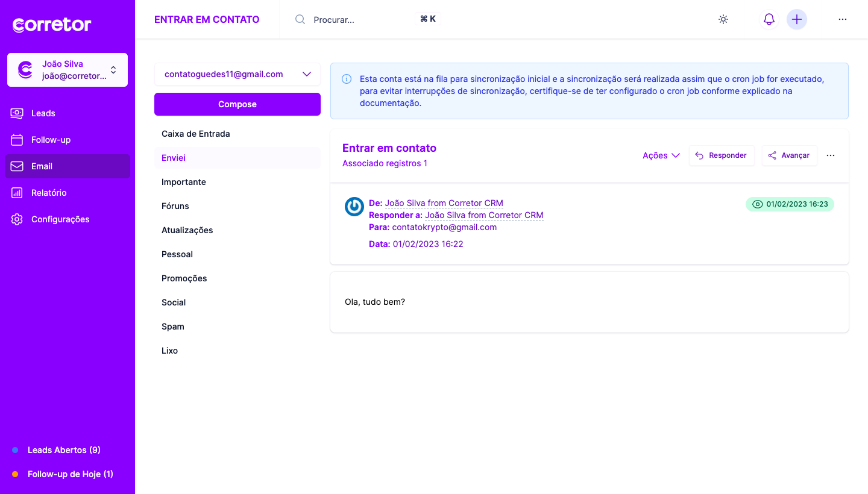This screenshot has height=494, width=868.
Task: Click the plus quick-create icon
Action: tap(796, 19)
